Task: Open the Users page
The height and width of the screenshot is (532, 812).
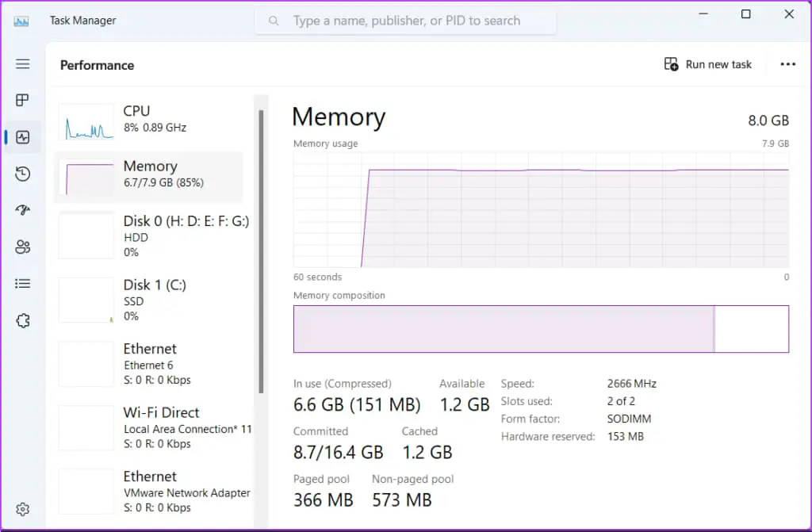Action: pyautogui.click(x=22, y=246)
